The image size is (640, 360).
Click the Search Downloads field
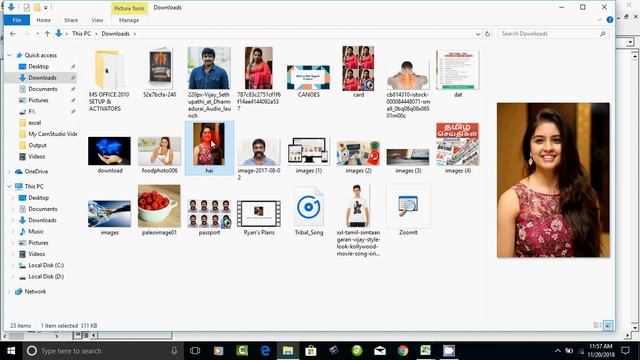[553, 34]
